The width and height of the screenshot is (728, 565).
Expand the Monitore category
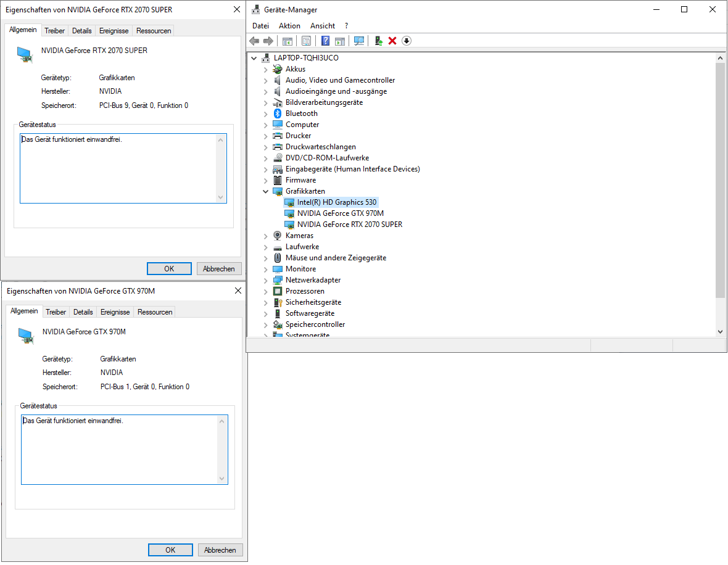point(265,270)
